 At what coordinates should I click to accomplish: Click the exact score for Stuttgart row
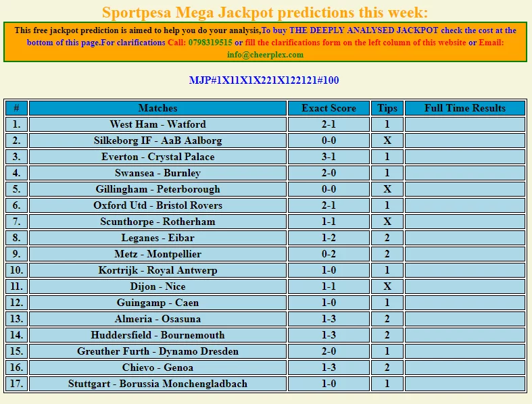pos(329,384)
